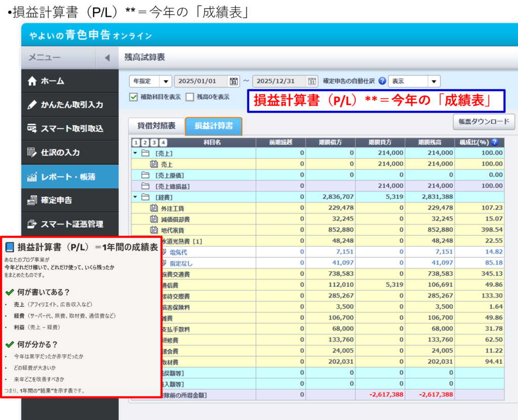Open the start date calendar picker icon
The image size is (518, 420).
coord(234,81)
